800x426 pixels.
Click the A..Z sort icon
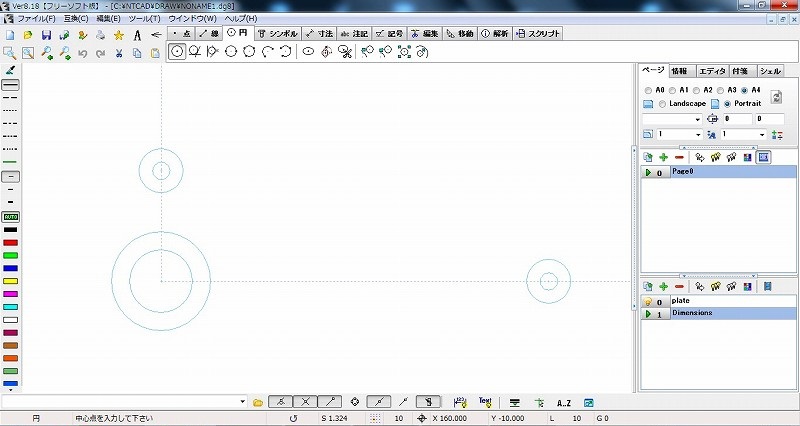coord(563,402)
